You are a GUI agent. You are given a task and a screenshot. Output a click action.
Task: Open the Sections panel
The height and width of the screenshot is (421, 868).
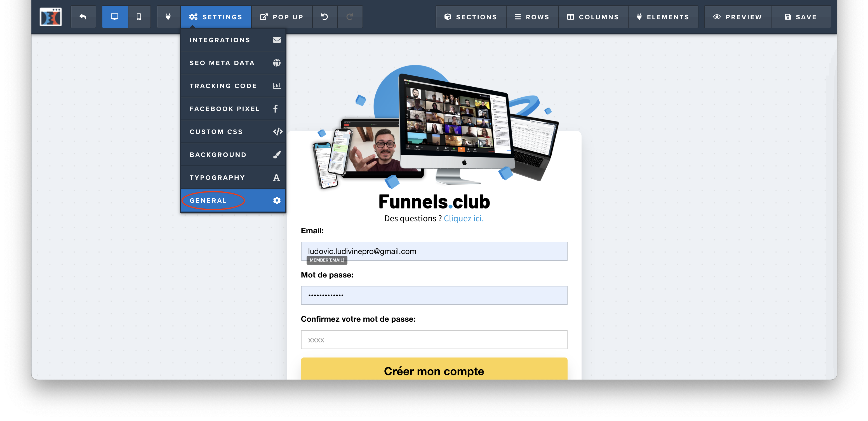[x=471, y=17]
